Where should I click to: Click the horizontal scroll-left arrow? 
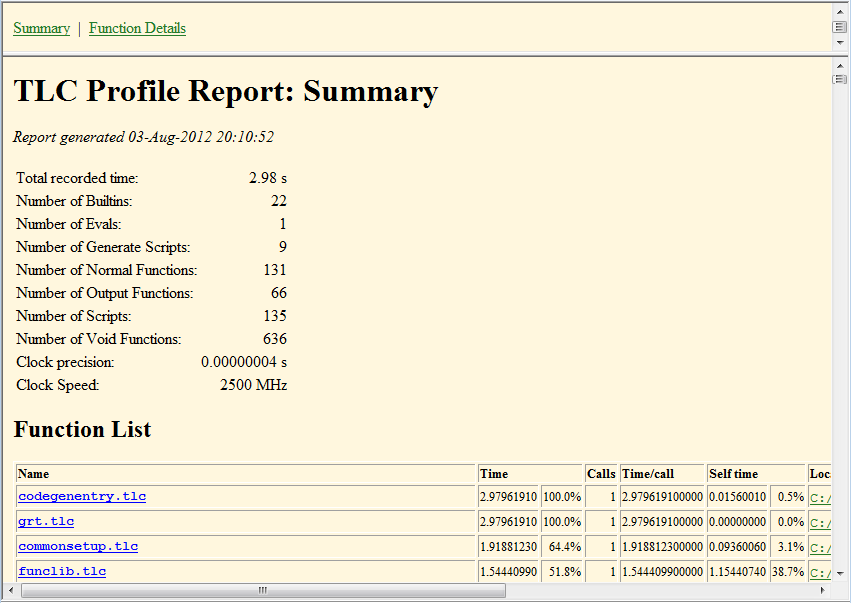[x=11, y=590]
